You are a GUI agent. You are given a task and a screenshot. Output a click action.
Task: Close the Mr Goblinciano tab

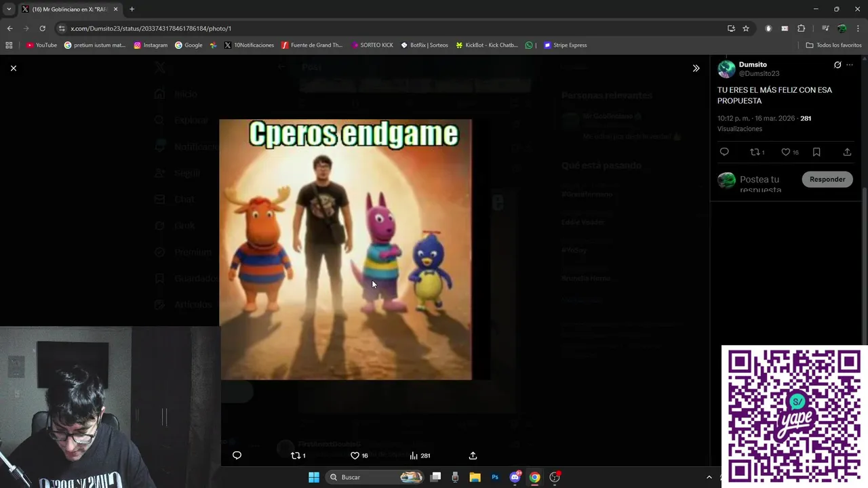coord(115,9)
